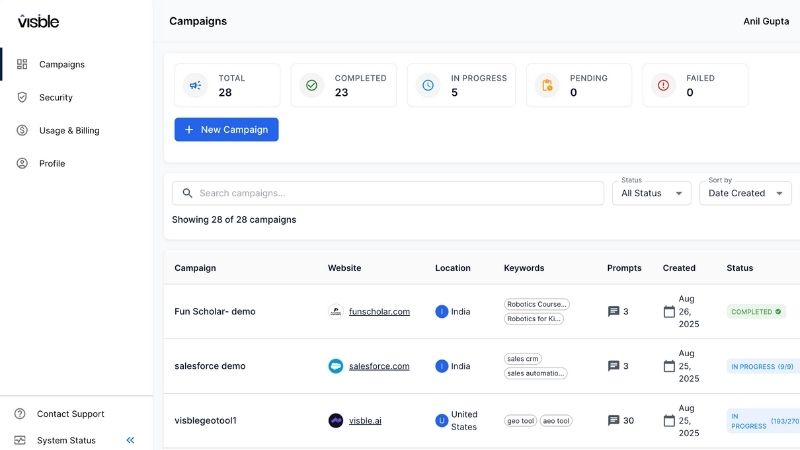
Task: Open the Anil Gupta user menu
Action: 766,21
